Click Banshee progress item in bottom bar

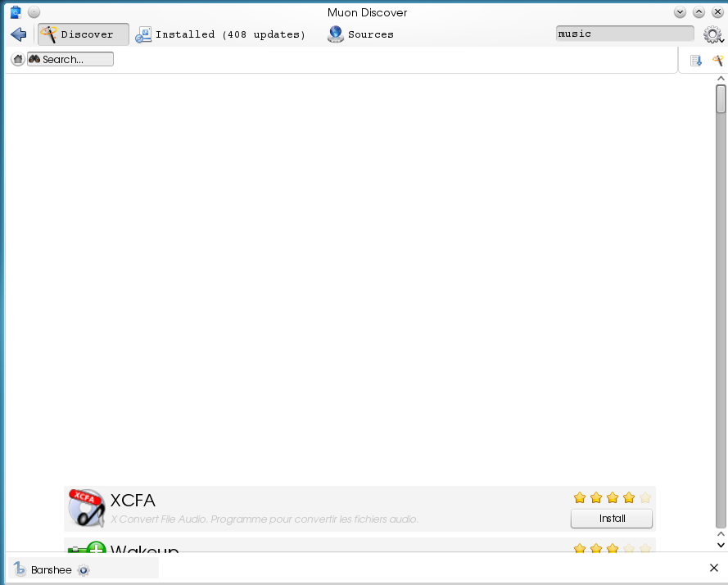pos(51,569)
